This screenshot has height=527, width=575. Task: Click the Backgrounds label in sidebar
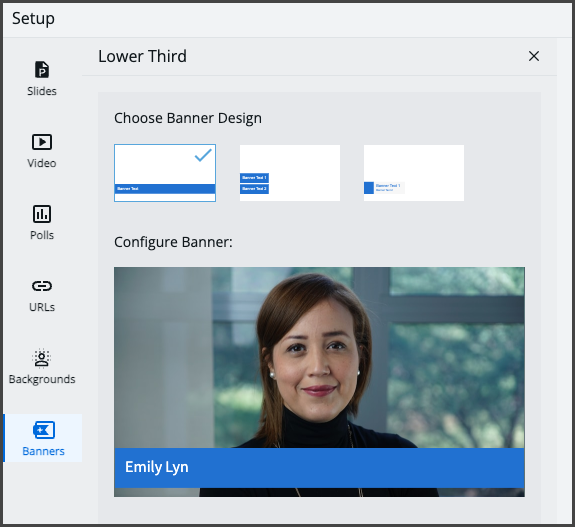coord(42,379)
